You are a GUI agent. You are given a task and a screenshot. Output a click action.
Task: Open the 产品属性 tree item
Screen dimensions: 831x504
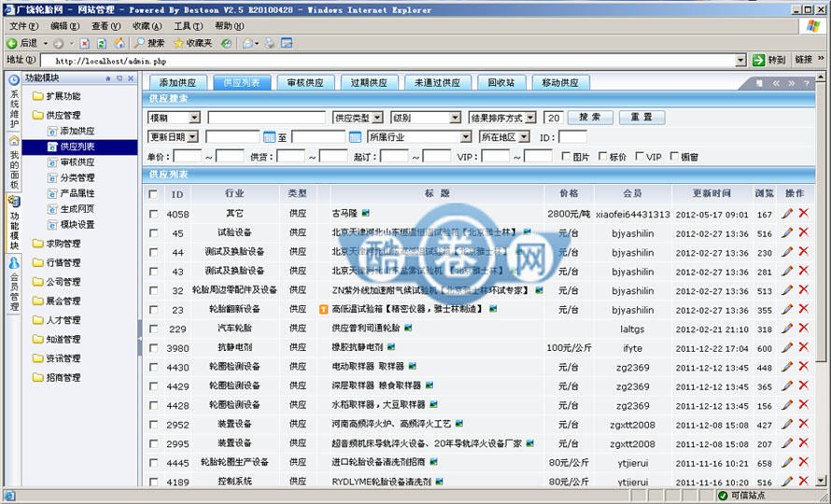pos(71,193)
